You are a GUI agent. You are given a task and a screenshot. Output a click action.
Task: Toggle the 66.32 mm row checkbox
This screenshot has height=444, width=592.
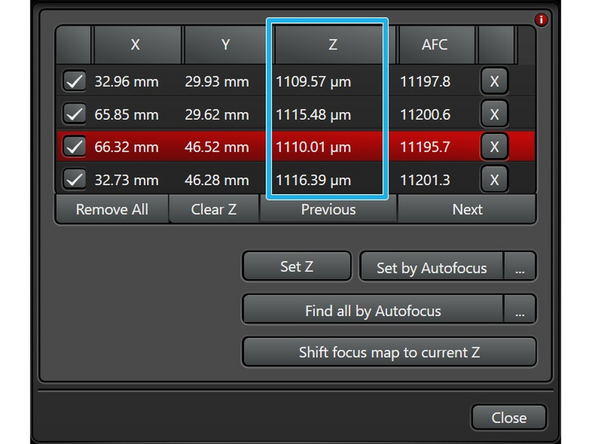tap(74, 146)
